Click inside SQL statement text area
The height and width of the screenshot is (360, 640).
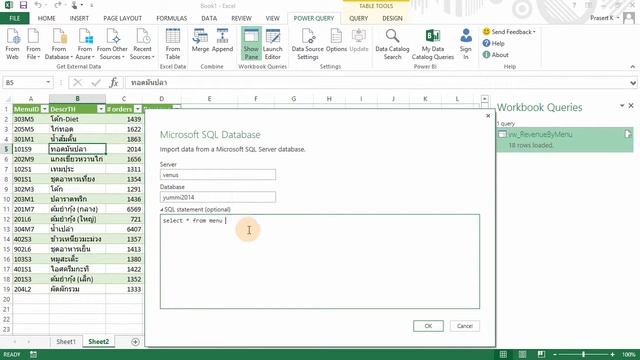click(320, 261)
